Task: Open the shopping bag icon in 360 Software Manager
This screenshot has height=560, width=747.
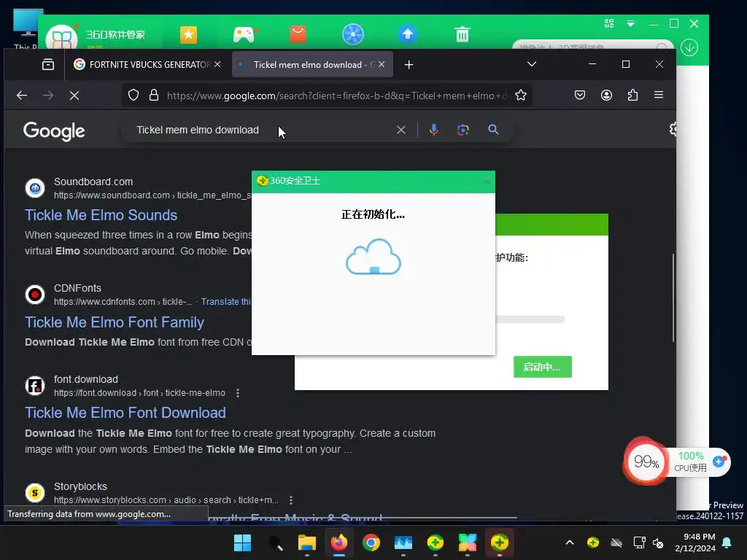Action: coord(298,34)
